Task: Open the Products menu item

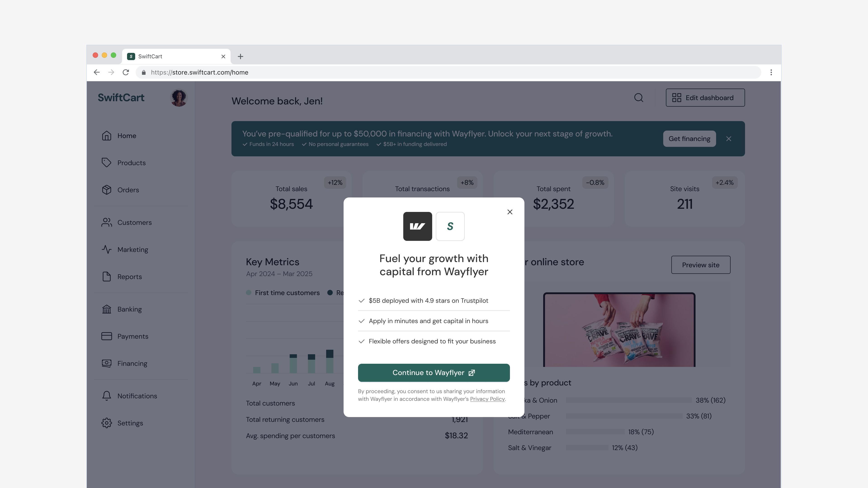Action: pos(131,163)
